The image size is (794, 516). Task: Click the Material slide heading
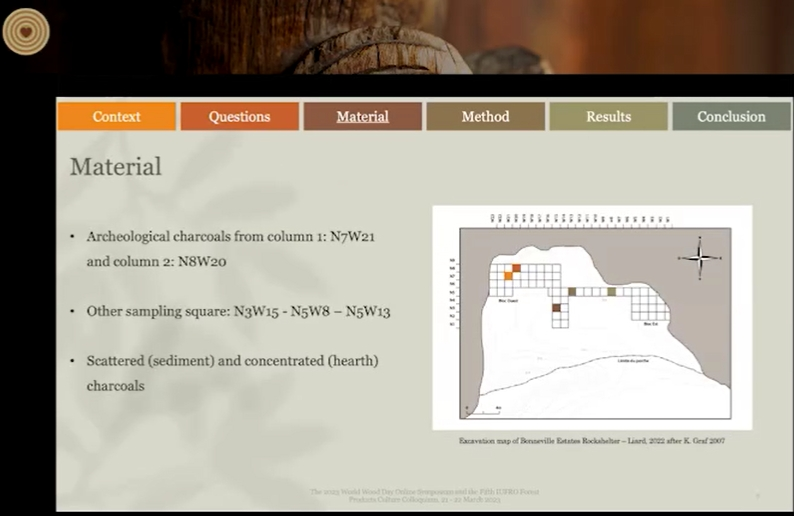115,166
